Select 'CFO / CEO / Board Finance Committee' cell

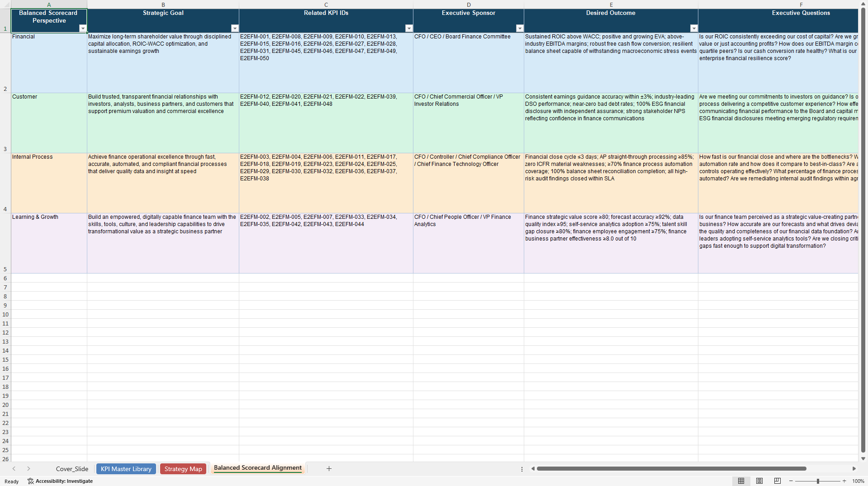click(x=469, y=63)
